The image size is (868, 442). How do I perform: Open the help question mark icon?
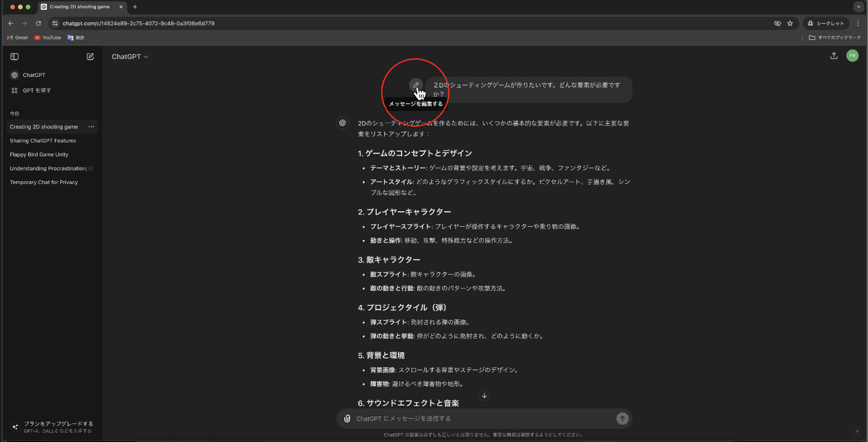click(x=857, y=432)
